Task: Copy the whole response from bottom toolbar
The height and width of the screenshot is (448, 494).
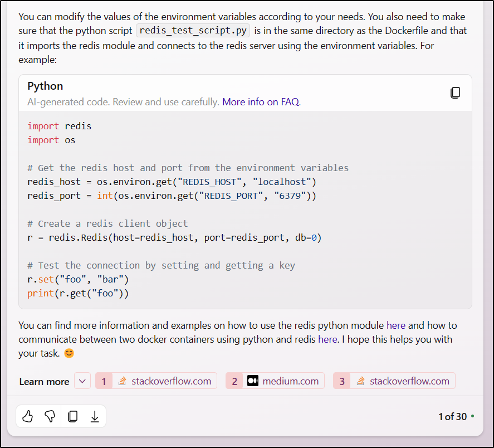Action: tap(72, 416)
